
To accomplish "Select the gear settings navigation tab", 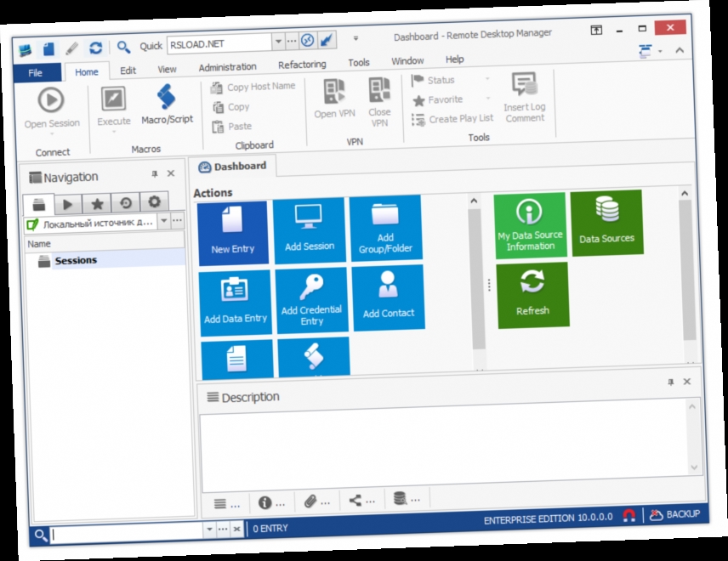I will 154,201.
